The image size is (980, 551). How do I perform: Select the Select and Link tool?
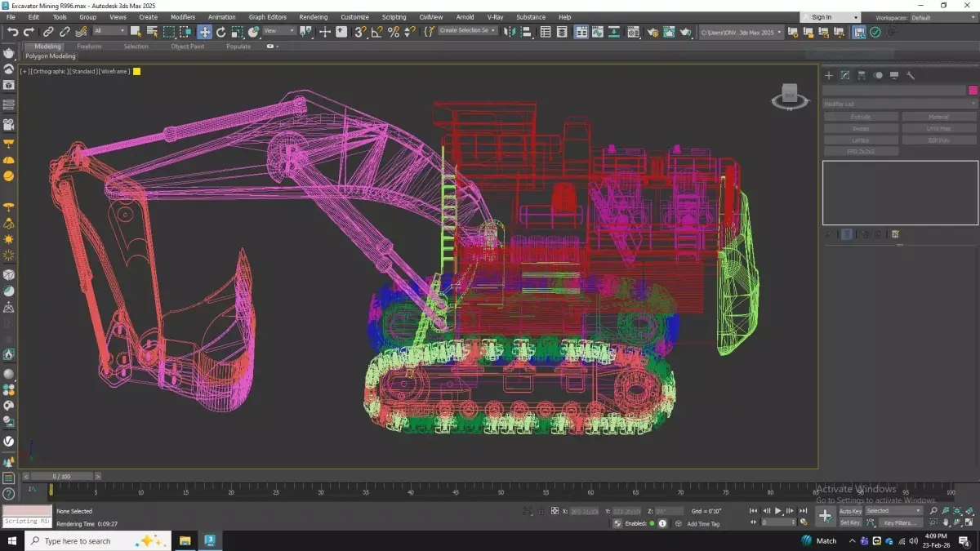(48, 32)
